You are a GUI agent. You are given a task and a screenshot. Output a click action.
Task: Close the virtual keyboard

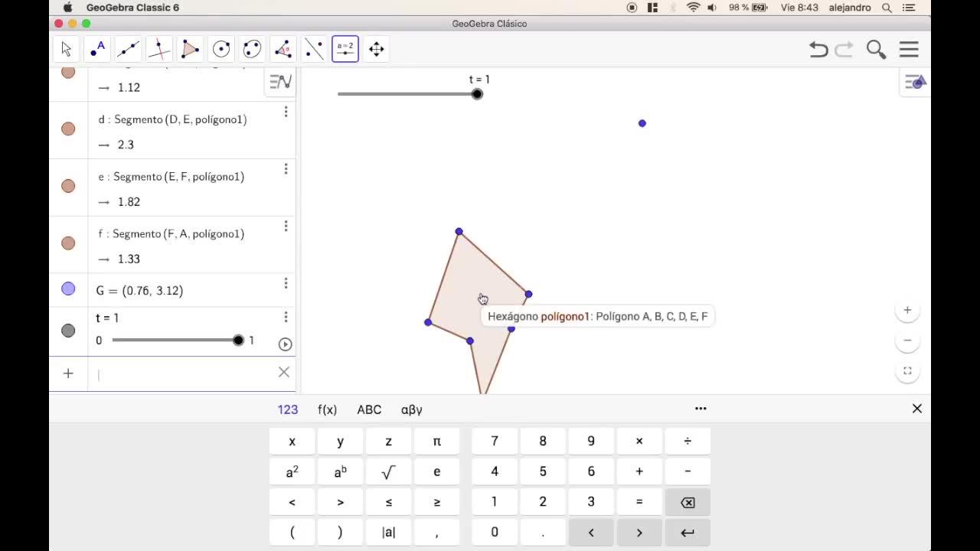point(917,409)
